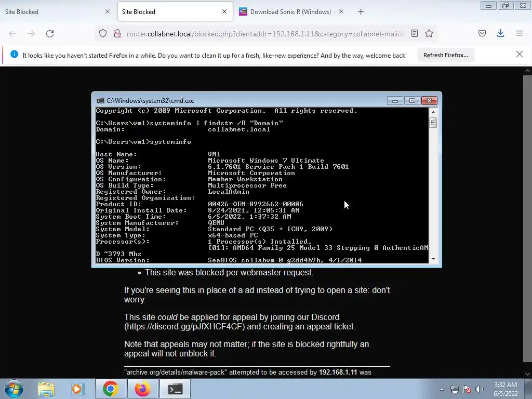This screenshot has width=532, height=399.
Task: Dismiss the Firefox refresh notification bar
Action: coord(520,54)
